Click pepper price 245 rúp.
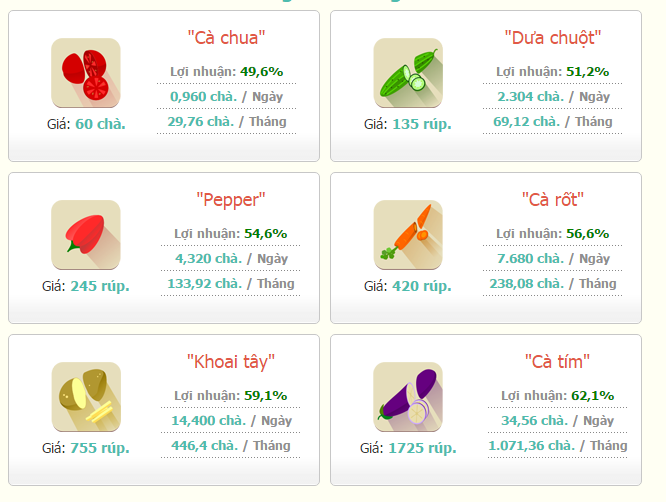This screenshot has height=502, width=666. point(100,286)
